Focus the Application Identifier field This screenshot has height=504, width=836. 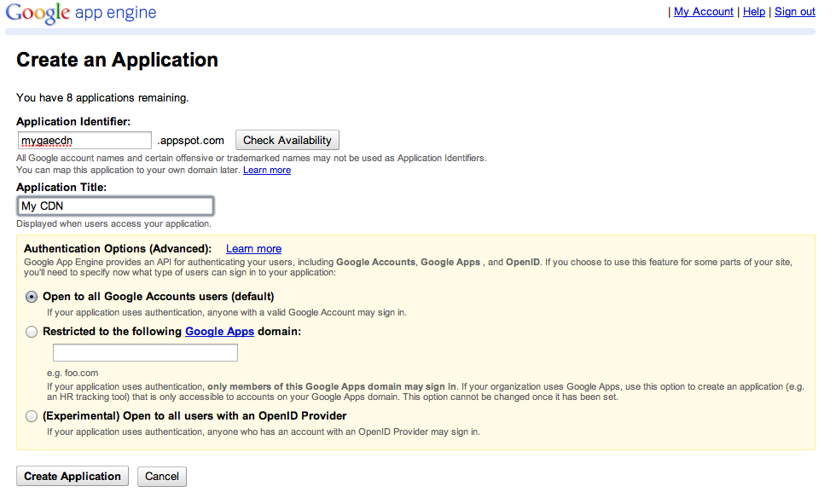pyautogui.click(x=84, y=141)
